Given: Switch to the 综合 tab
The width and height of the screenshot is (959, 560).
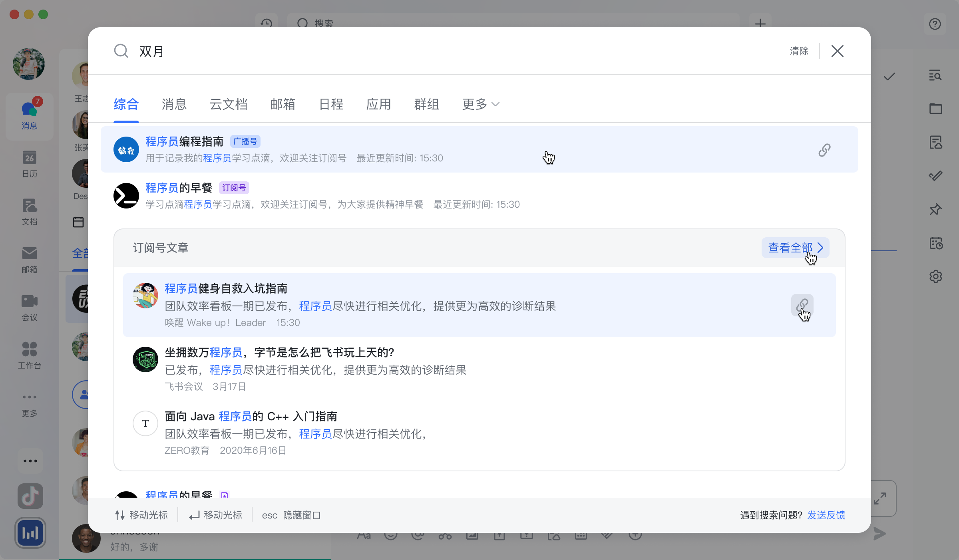Looking at the screenshot, I should tap(126, 104).
